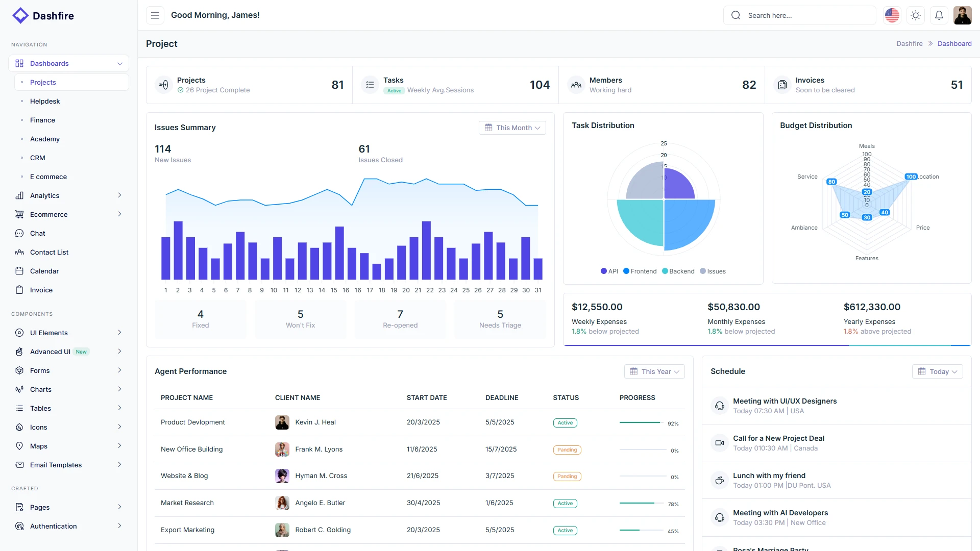Image resolution: width=980 pixels, height=551 pixels.
Task: Toggle Backend series in chart legend
Action: tap(678, 271)
